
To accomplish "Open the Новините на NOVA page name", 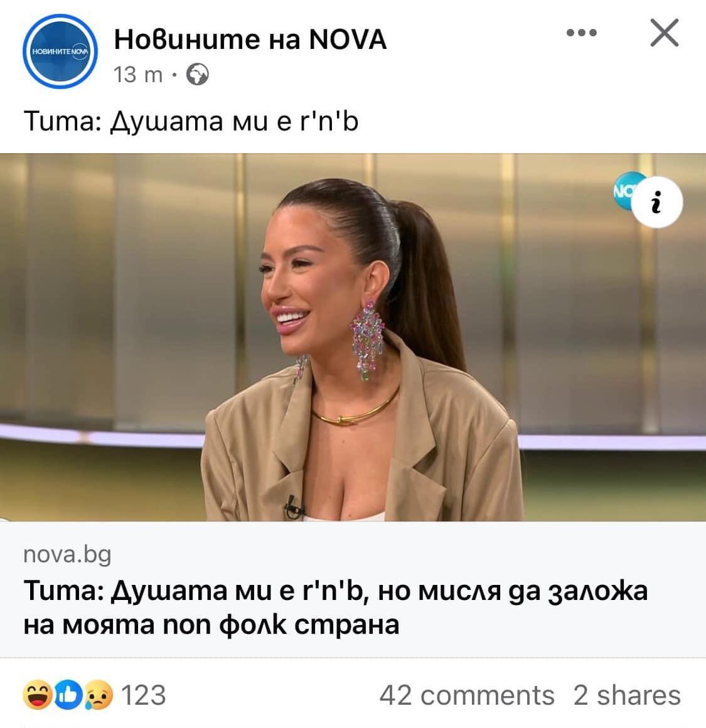I will click(250, 39).
